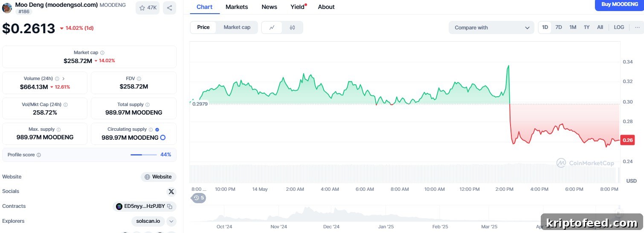
Task: Click the chart timeline range handle
Action: [x=618, y=214]
